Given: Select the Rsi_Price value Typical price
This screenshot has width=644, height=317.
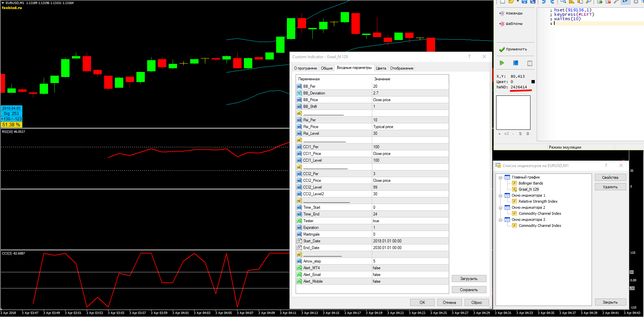Looking at the screenshot, I should tap(410, 127).
